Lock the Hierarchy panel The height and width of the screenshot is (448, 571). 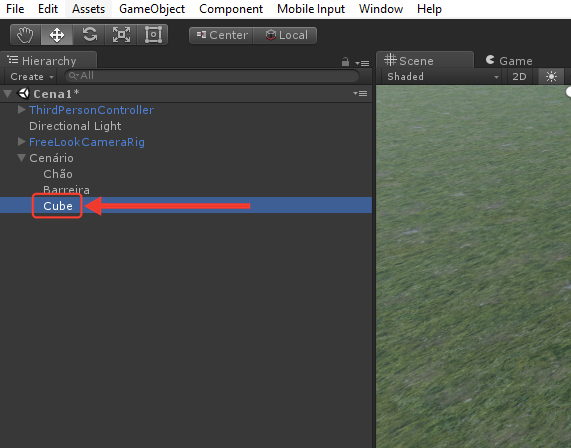coord(345,62)
